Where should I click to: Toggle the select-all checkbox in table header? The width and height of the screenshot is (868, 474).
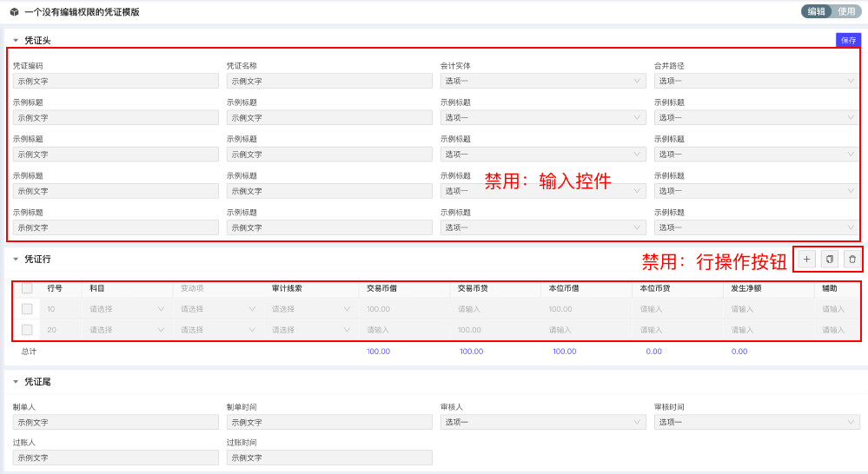(x=27, y=287)
